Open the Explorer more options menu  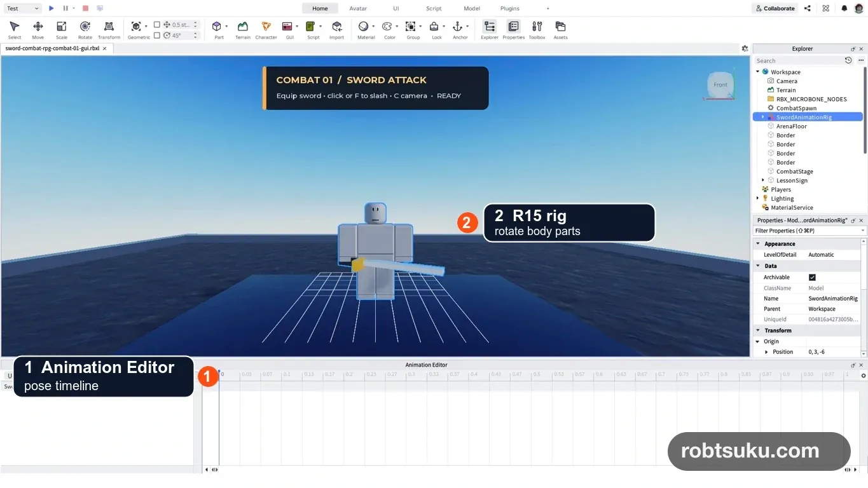pos(861,60)
